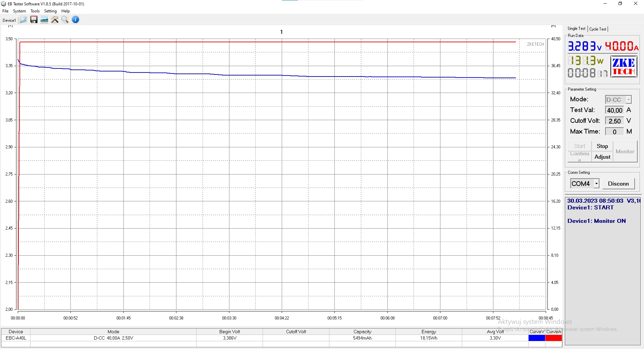Viewport: 644px width, 349px height.
Task: Click the 3.283 V voltage readout
Action: 585,46
